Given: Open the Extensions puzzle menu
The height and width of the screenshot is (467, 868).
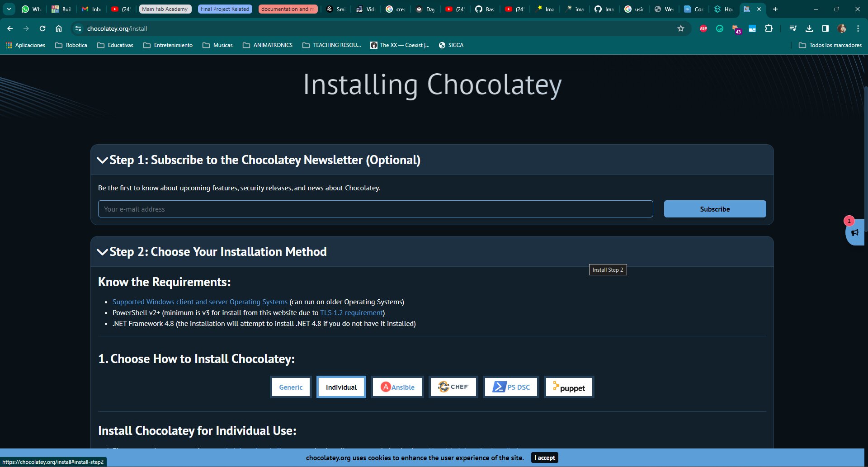Looking at the screenshot, I should [769, 28].
